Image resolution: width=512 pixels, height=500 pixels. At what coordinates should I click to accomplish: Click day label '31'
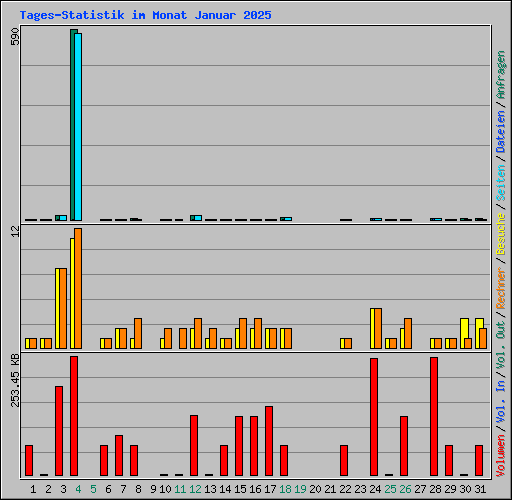[480, 489]
